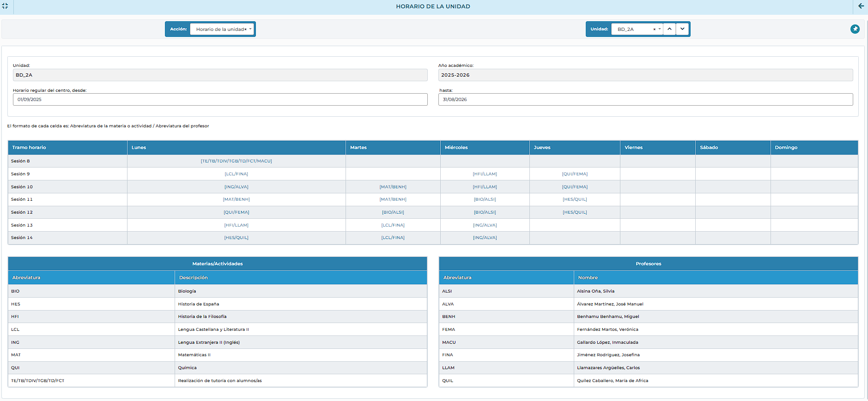
Task: Clear the BD_2A unit selection with x
Action: 654,30
